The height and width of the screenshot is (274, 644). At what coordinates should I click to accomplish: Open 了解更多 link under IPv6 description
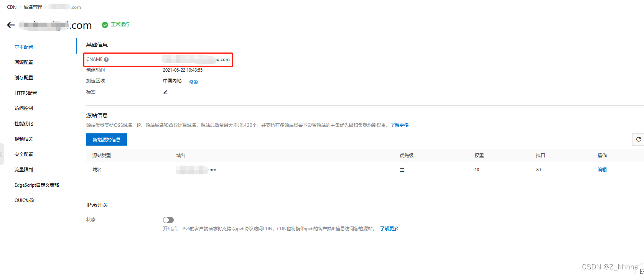[x=389, y=228]
